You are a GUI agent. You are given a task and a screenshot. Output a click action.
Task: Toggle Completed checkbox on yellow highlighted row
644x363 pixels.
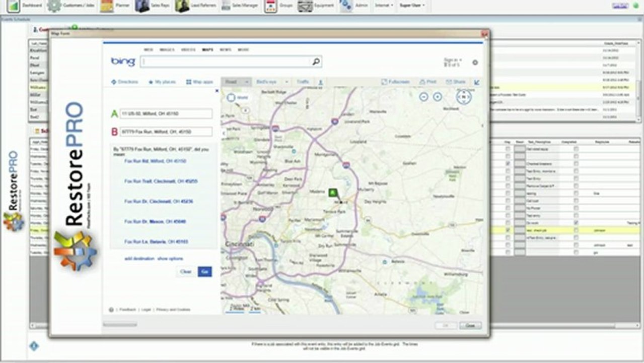click(576, 230)
